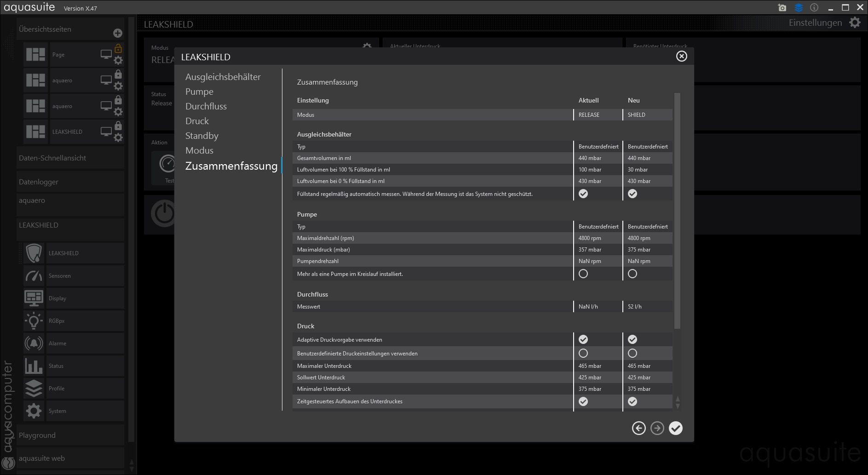Select the Durchfluss wizard step

206,106
